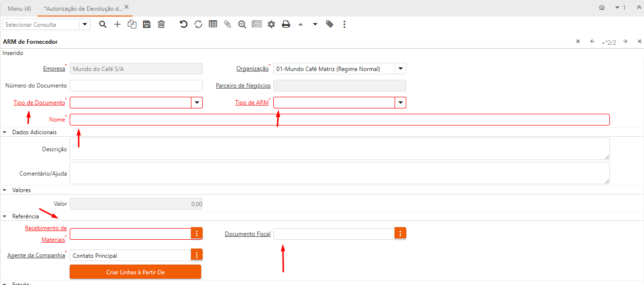Viewport: 644px width, 285px height.
Task: Switch to grid view icon
Action: pyautogui.click(x=213, y=24)
